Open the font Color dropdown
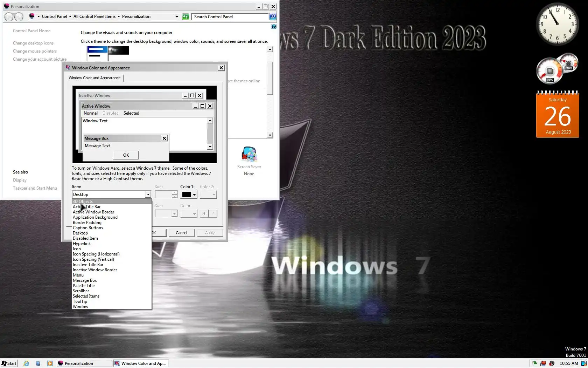The image size is (588, 368). (189, 213)
